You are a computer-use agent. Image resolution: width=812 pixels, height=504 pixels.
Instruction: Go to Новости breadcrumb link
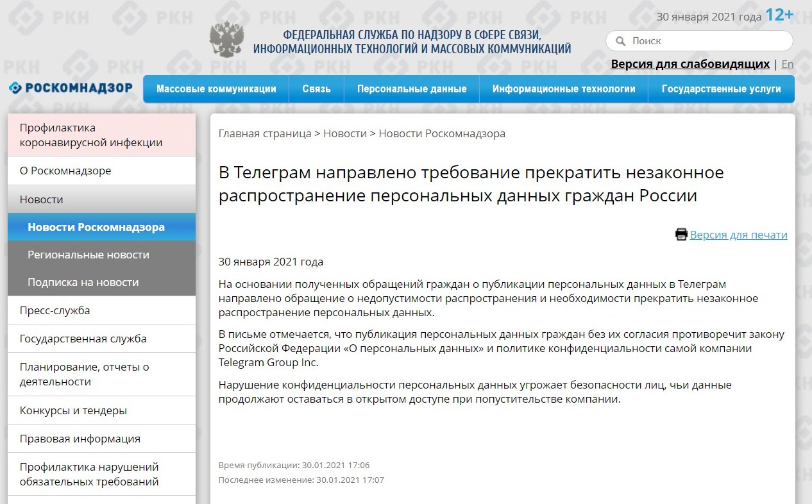[x=345, y=133]
